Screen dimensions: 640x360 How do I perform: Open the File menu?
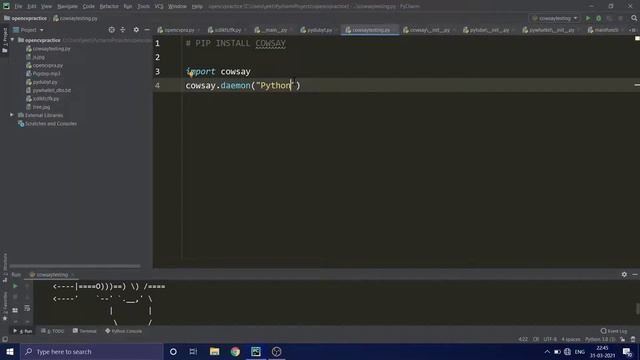pyautogui.click(x=18, y=7)
